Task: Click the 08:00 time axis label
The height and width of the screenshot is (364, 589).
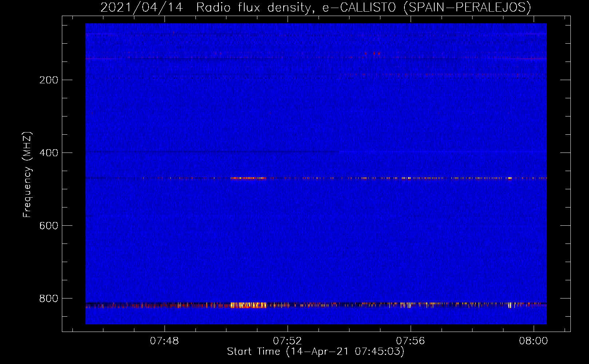Action: pos(534,341)
